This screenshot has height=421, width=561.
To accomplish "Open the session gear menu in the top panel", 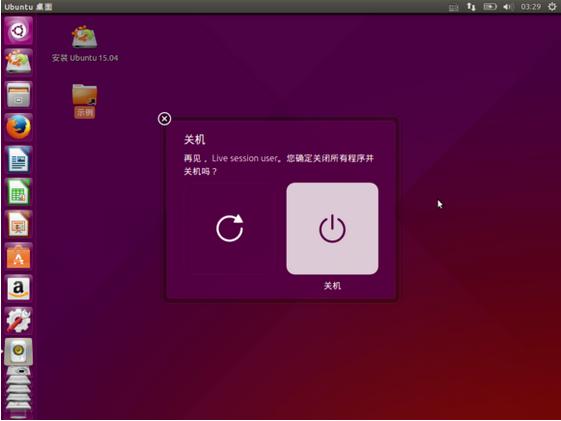I will pyautogui.click(x=552, y=7).
